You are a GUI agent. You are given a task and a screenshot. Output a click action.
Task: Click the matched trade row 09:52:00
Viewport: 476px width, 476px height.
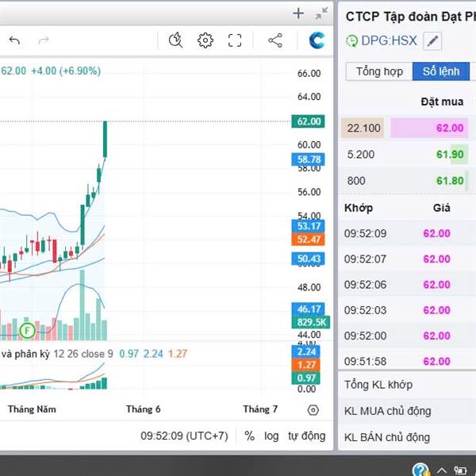[407, 336]
